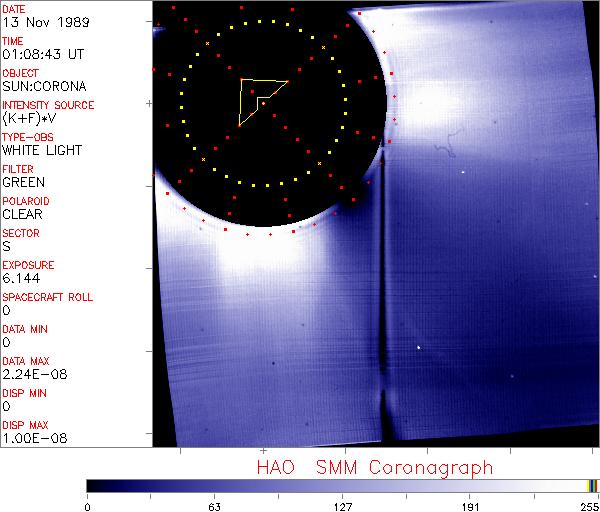
Task: Click the 'OBJECT' label
Action: point(20,73)
